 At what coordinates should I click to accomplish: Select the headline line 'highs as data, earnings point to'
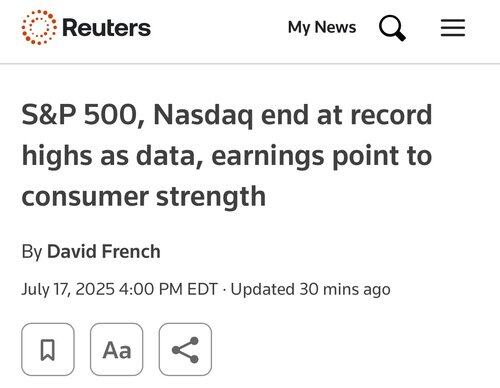point(227,156)
